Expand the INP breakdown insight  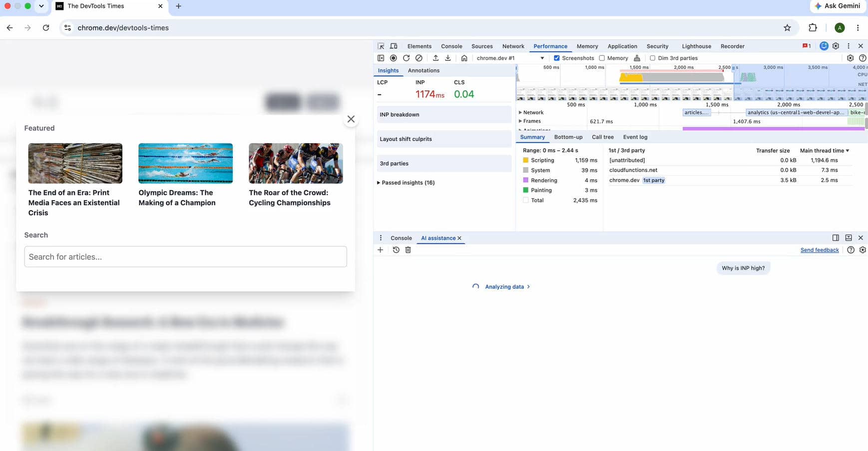(x=444, y=114)
